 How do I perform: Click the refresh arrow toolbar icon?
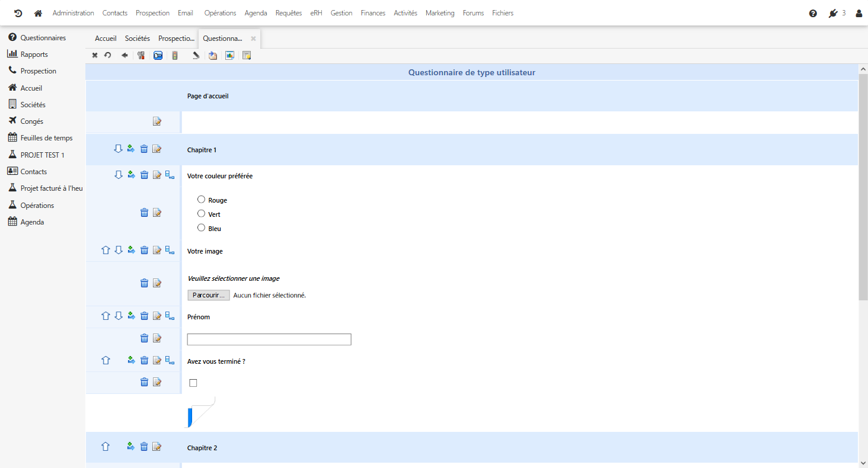coord(108,55)
